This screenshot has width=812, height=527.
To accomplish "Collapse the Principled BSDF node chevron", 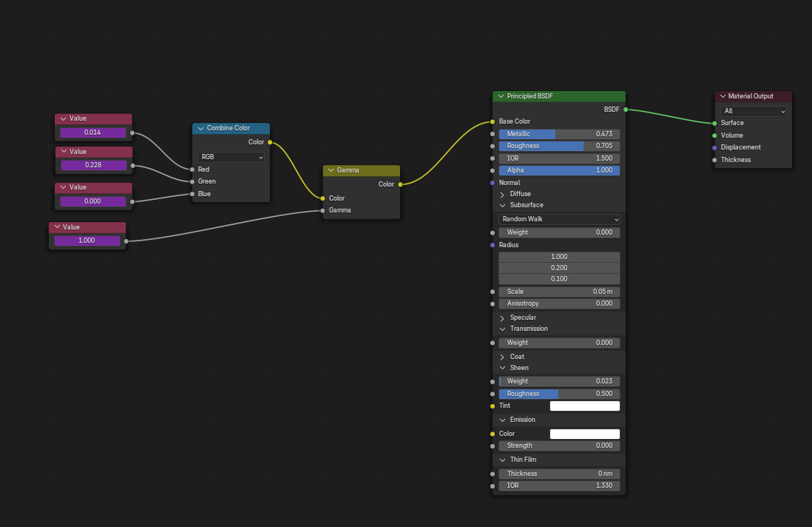I will (501, 96).
